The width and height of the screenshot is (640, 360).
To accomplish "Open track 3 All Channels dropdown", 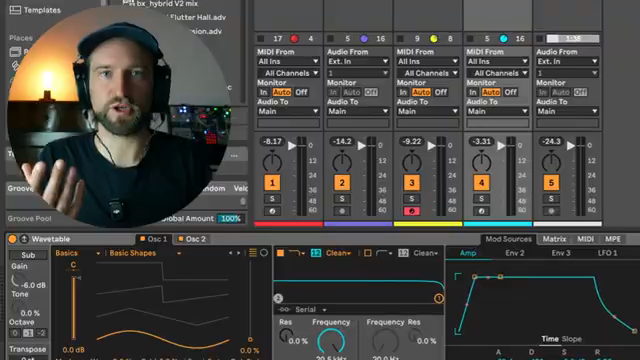I will click(x=428, y=73).
